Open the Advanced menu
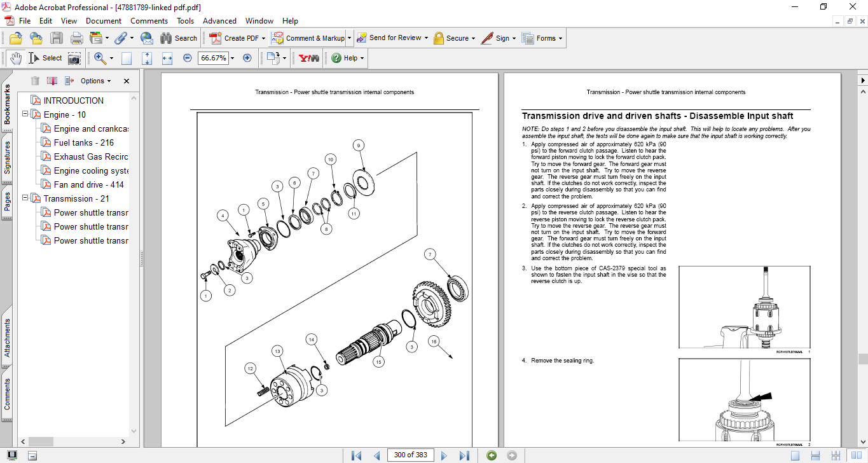Viewport: 868px width, 463px height. click(219, 21)
